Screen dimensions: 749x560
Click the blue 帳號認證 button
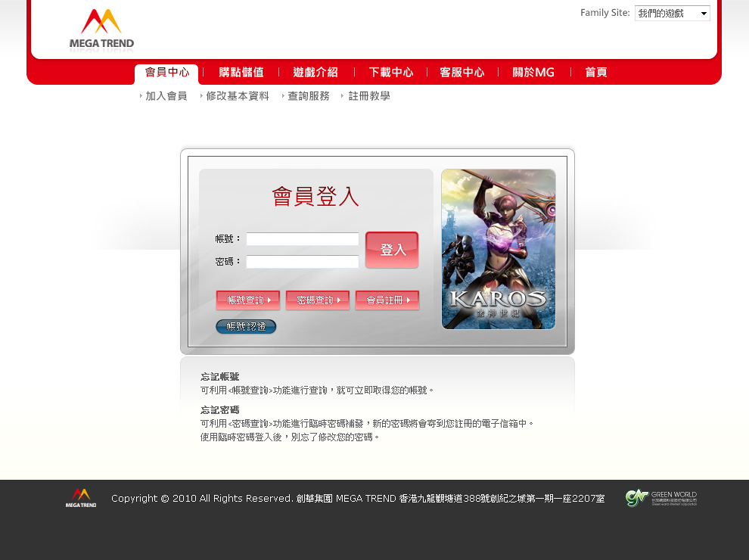tap(246, 326)
